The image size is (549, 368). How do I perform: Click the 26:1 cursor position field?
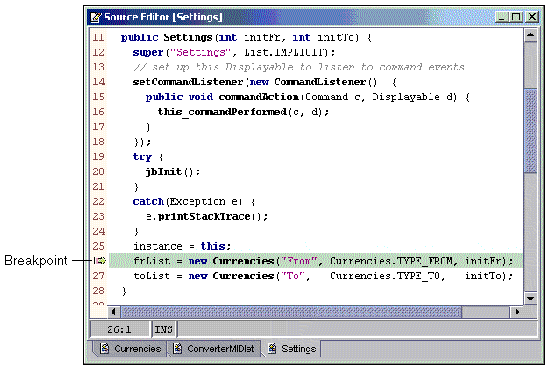coord(119,329)
